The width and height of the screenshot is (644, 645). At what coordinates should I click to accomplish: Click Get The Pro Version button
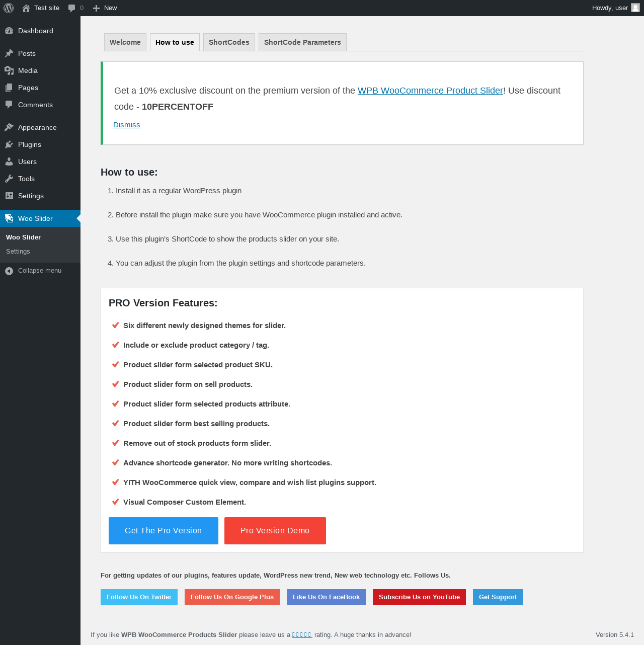(x=164, y=531)
